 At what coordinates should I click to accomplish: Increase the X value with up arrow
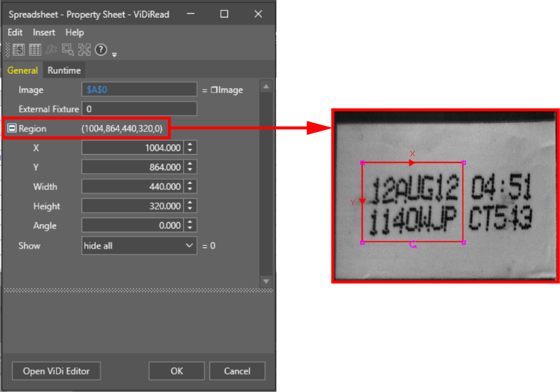pyautogui.click(x=190, y=145)
